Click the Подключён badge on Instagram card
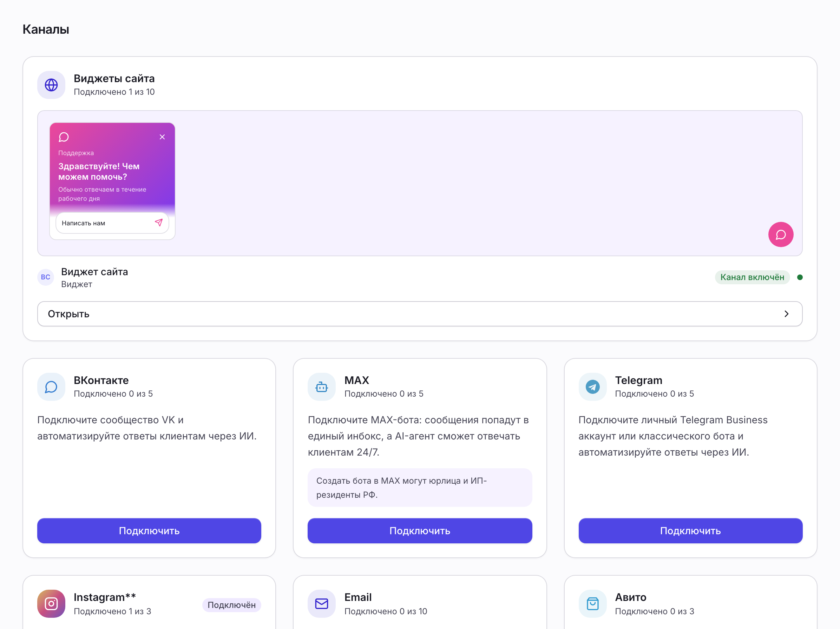 point(231,605)
